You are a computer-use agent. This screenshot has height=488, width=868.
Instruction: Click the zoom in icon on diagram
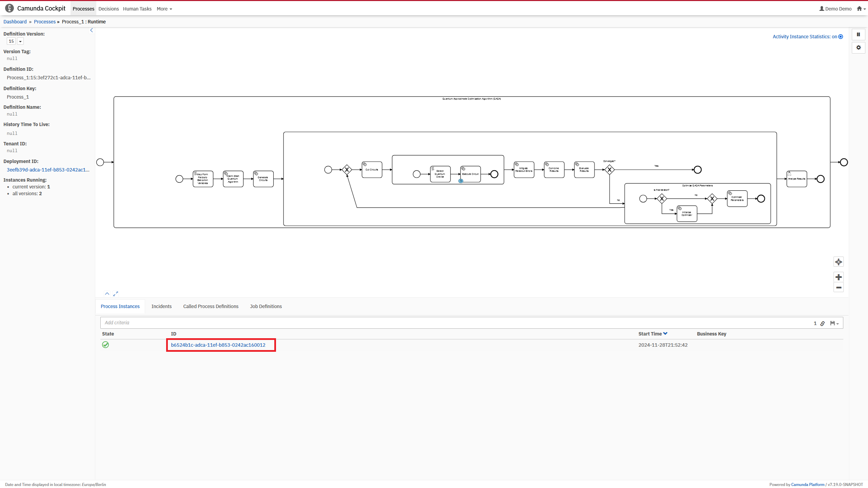coord(839,277)
